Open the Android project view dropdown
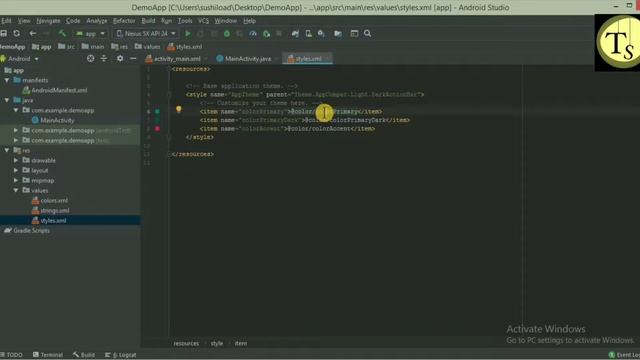The image size is (640, 360). click(20, 59)
